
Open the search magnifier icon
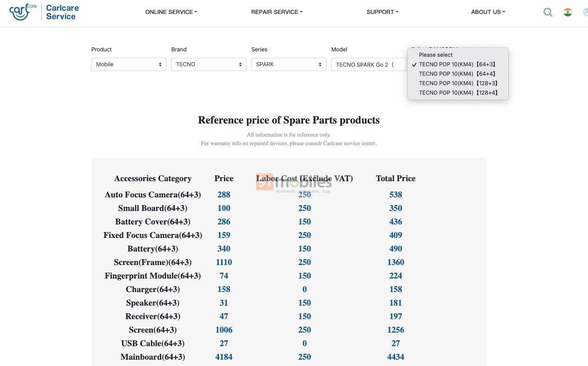pyautogui.click(x=548, y=12)
